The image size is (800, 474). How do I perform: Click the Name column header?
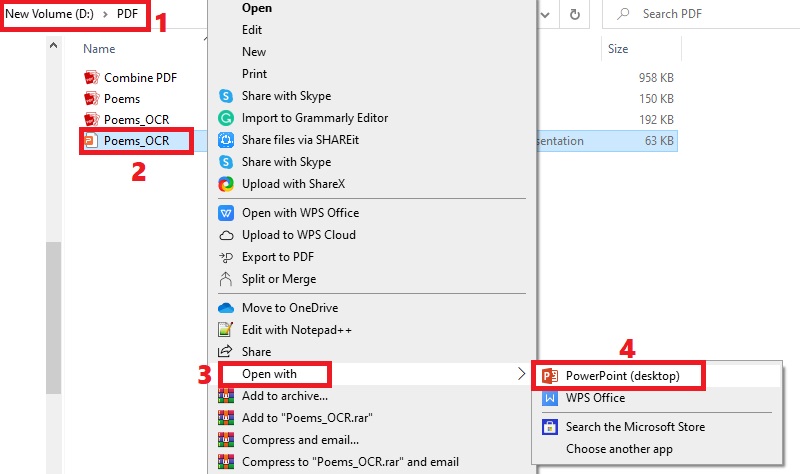[99, 49]
